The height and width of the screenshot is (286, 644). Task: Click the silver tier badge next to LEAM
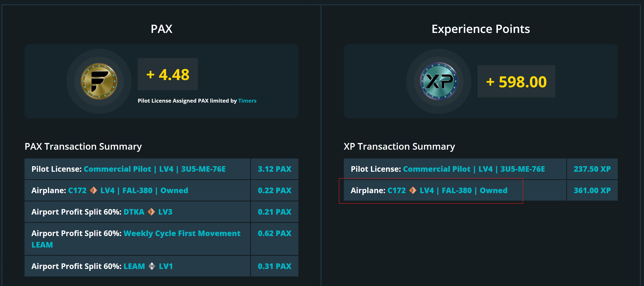pyautogui.click(x=152, y=266)
